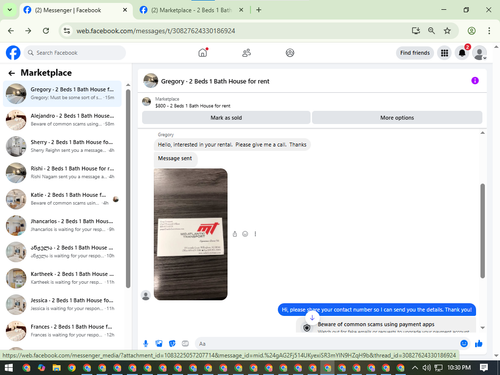This screenshot has height=375, width=500.
Task: Choose a sticker from the composer
Action: 172,343
